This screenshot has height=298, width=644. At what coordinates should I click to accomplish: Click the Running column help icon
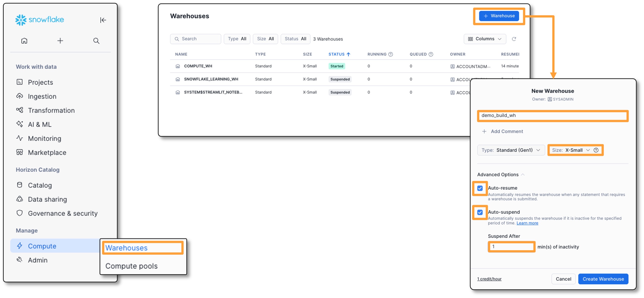click(391, 54)
